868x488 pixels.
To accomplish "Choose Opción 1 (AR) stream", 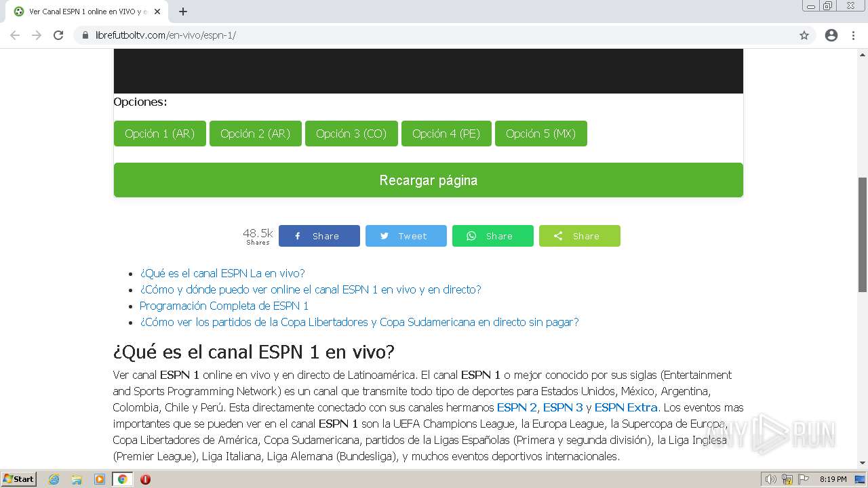I will 160,134.
